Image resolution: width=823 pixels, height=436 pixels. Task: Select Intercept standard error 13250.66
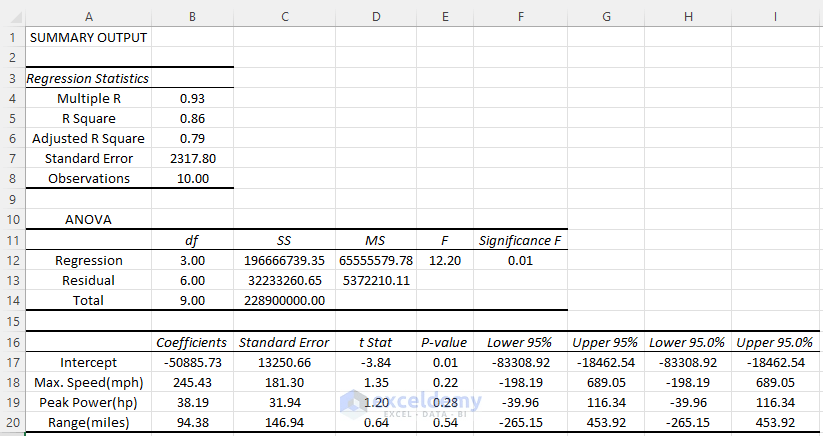point(284,363)
